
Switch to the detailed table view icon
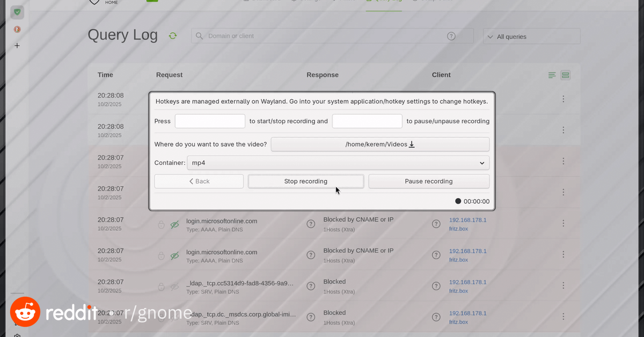pos(565,75)
